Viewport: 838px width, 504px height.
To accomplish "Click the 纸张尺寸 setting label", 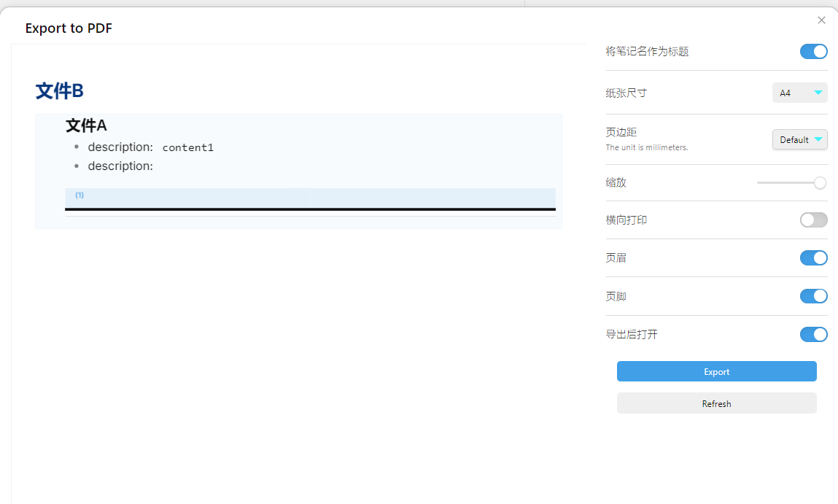I will tap(626, 93).
